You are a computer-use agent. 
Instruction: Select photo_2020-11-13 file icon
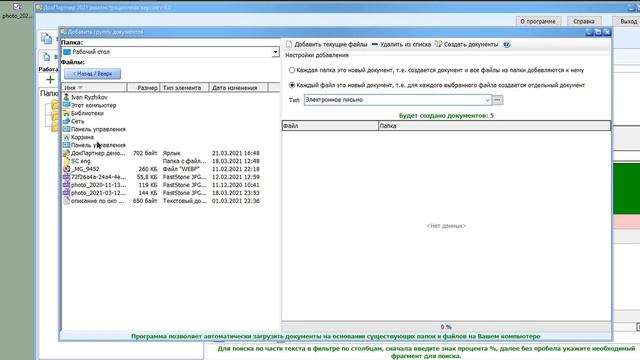pos(67,184)
